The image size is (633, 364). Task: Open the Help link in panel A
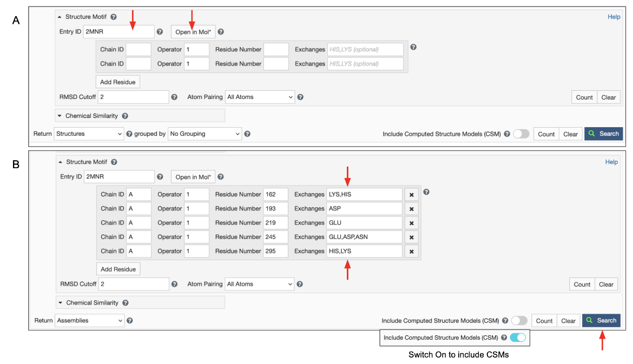point(614,17)
